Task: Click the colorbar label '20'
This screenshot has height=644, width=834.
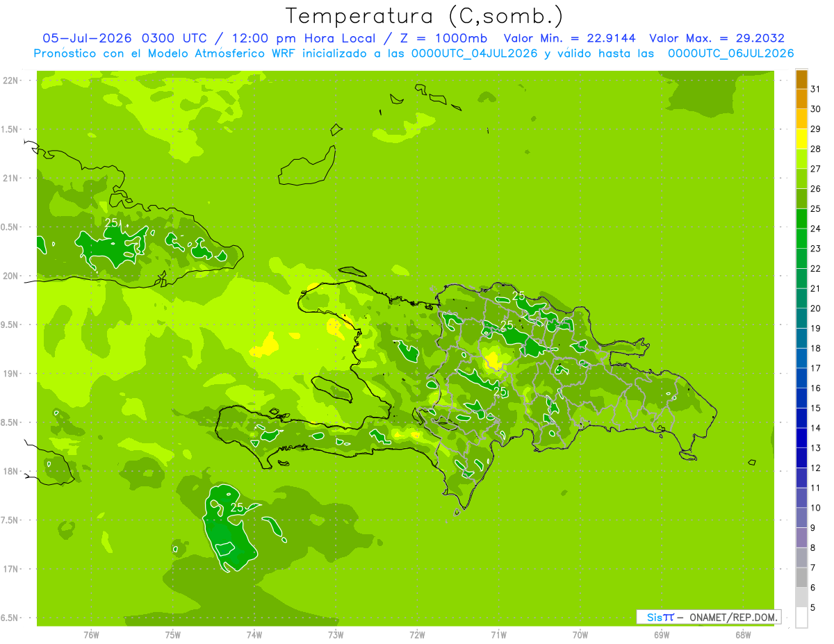Action: pos(816,308)
